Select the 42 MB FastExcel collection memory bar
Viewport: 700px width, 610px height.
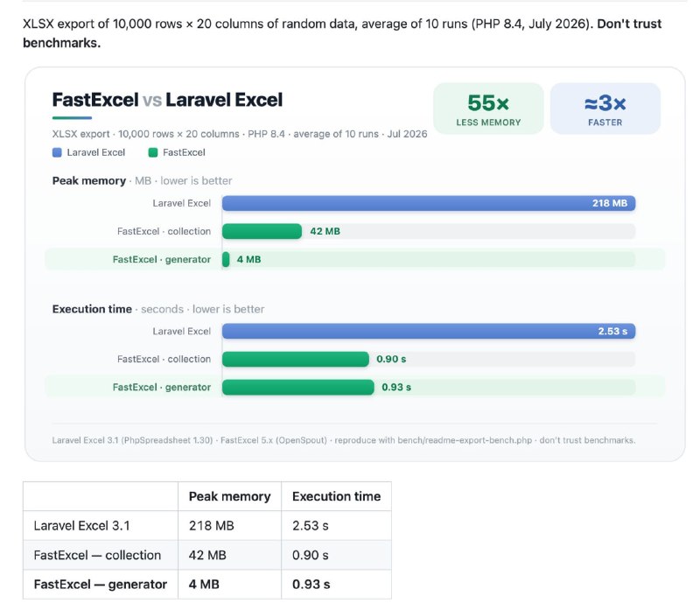(x=262, y=231)
